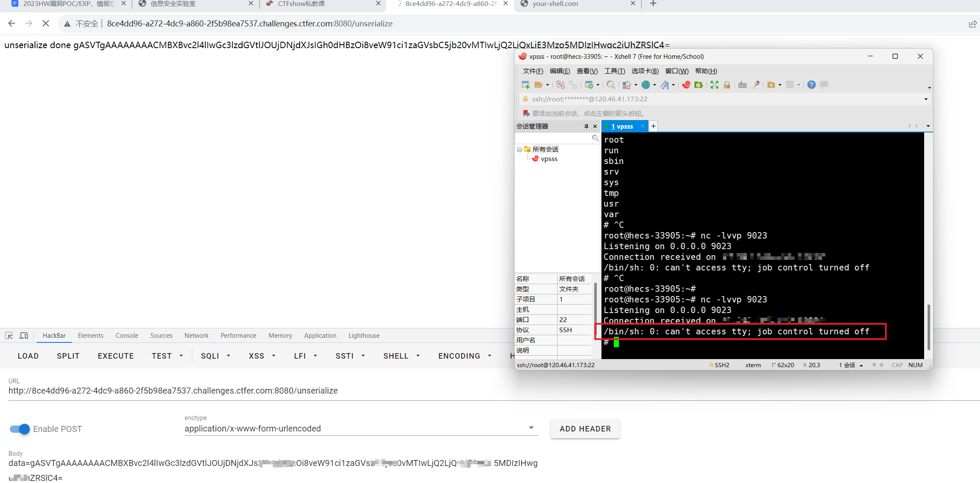The height and width of the screenshot is (483, 980).
Task: Click HackBar URL input field
Action: 494,391
